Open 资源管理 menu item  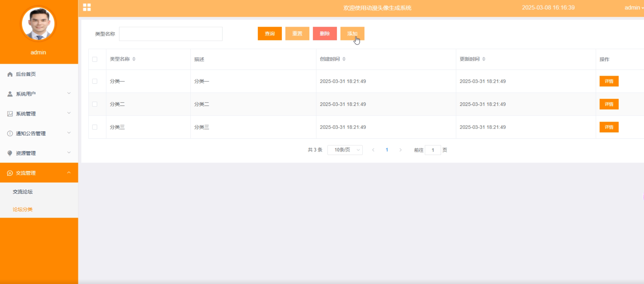click(39, 153)
